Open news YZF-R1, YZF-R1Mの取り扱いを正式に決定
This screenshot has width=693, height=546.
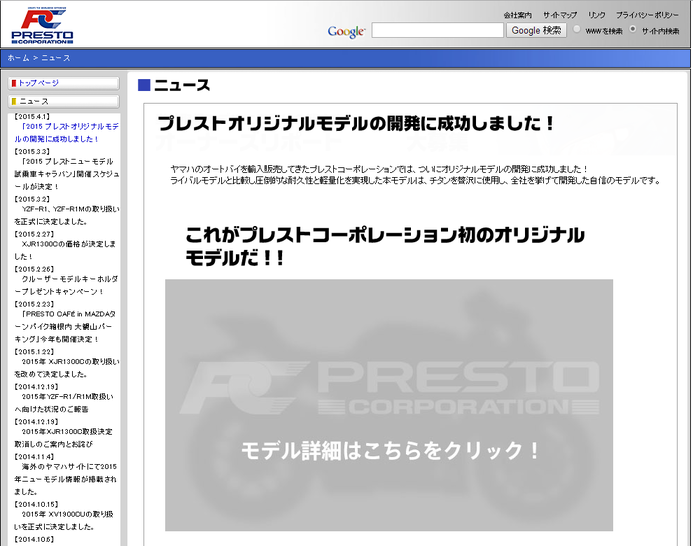(x=67, y=215)
